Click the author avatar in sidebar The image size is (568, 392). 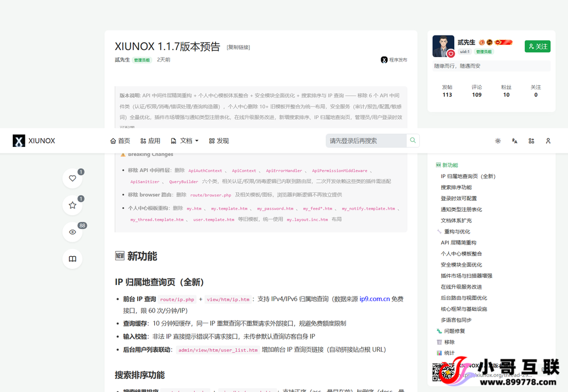443,47
